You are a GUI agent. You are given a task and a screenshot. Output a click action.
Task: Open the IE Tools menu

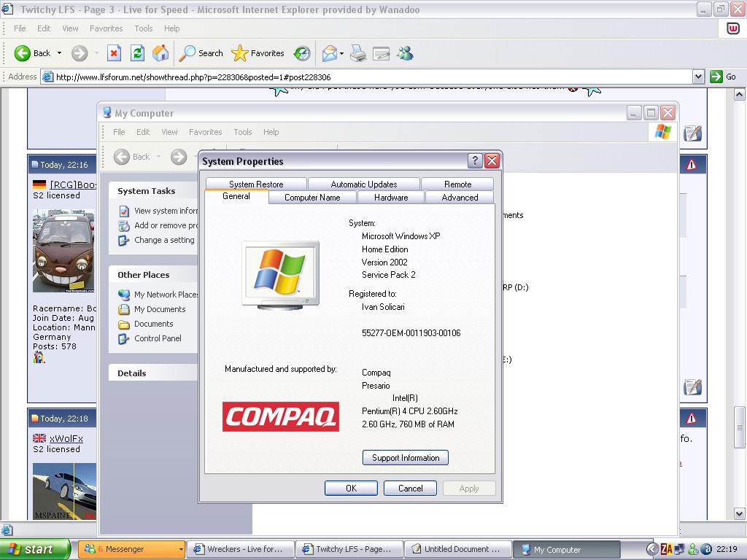144,28
